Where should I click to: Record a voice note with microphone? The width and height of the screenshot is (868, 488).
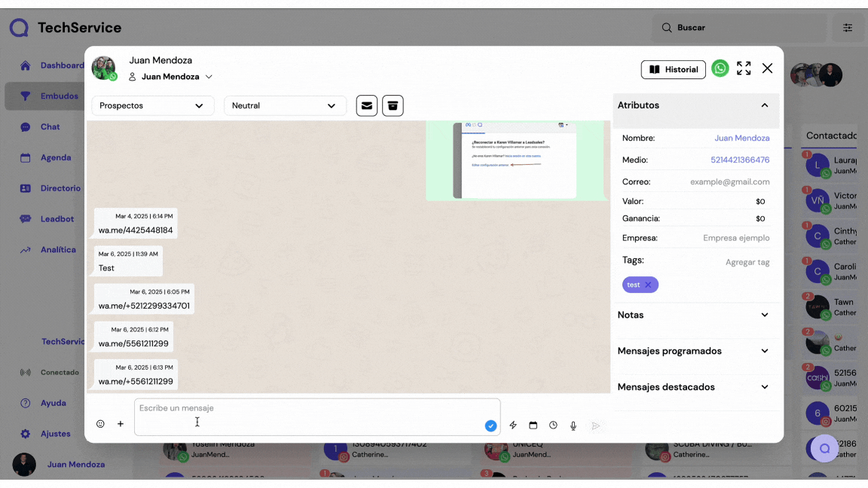coord(573,425)
